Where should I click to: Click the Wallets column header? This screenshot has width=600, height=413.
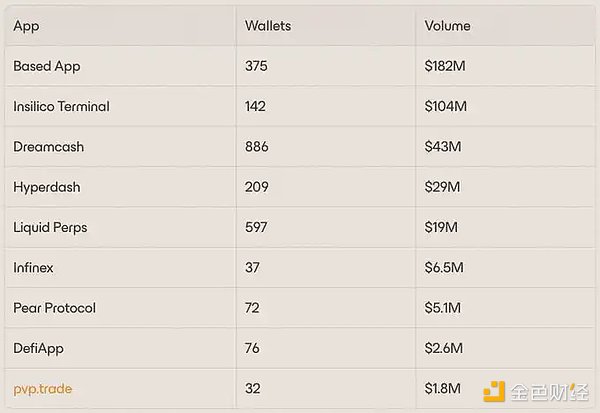268,26
